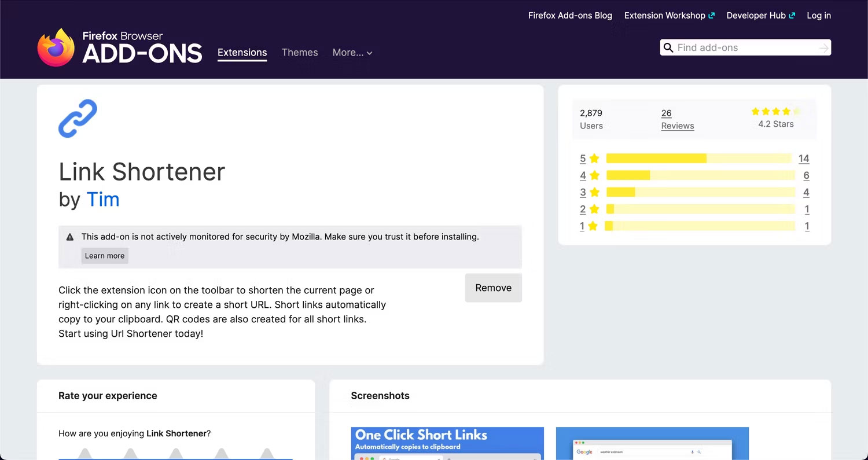Switch to the Themes tab

click(300, 53)
